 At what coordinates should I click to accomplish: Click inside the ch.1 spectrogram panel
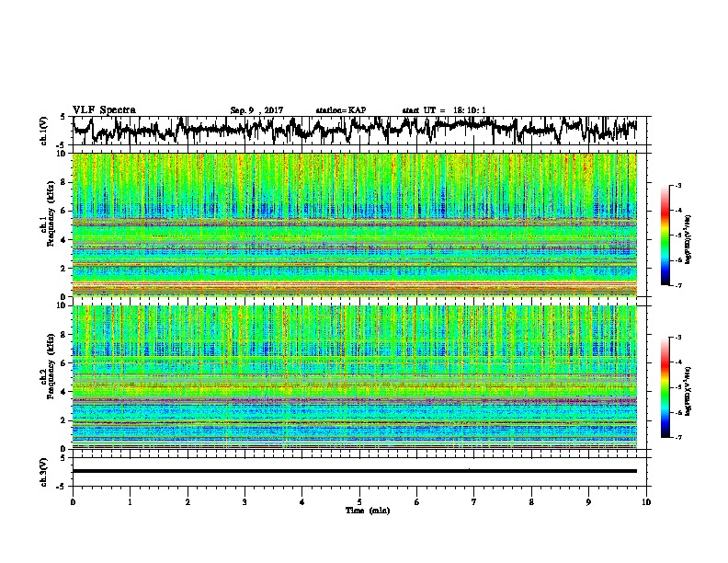tap(355, 224)
